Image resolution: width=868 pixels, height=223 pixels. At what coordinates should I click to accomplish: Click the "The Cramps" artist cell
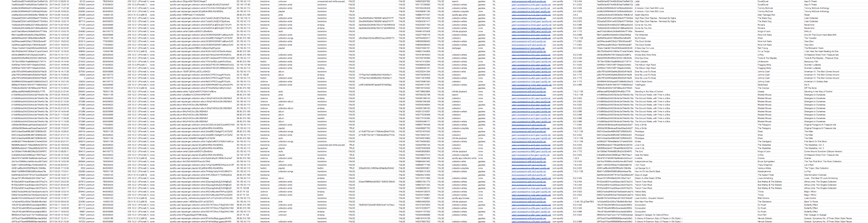[x=763, y=88]
